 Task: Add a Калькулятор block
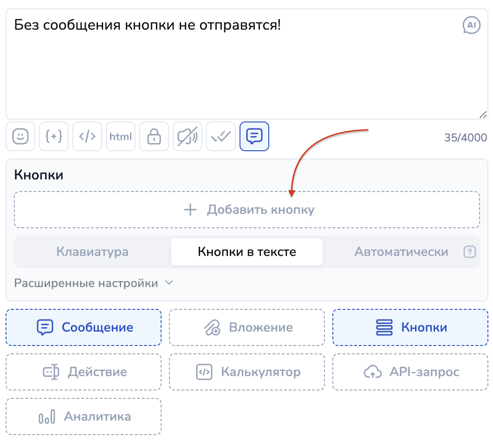pyautogui.click(x=247, y=372)
